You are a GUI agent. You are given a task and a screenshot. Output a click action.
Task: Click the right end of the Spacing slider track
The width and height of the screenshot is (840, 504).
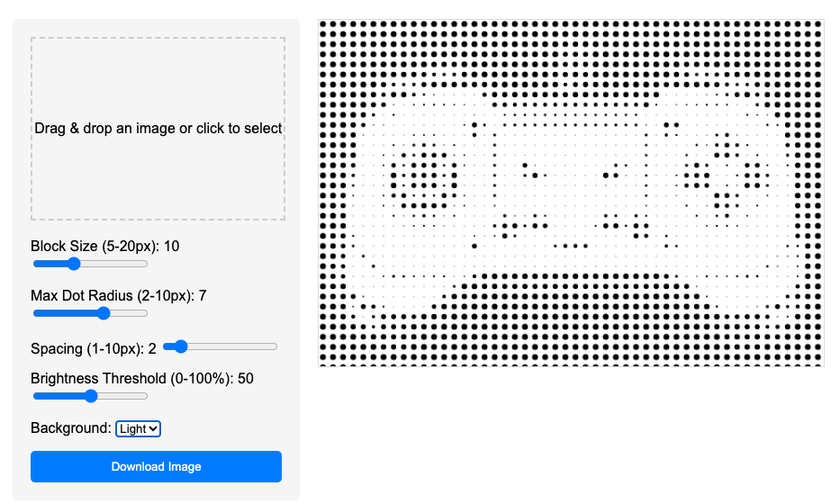275,346
